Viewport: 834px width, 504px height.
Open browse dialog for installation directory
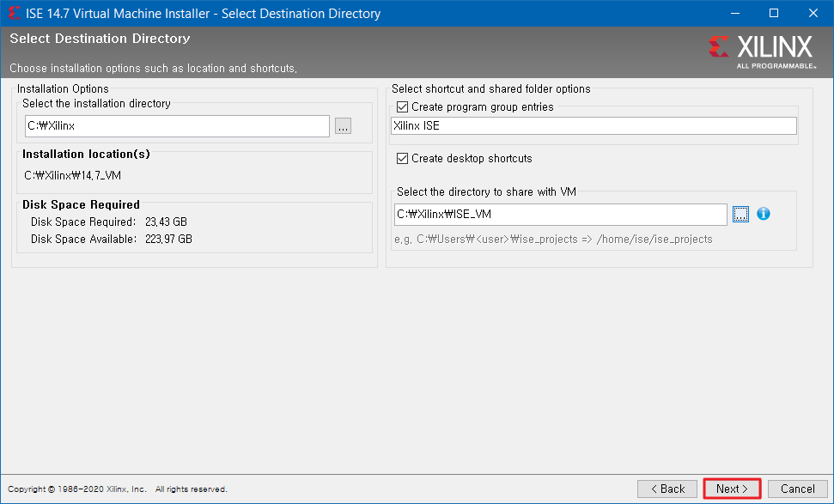[343, 126]
